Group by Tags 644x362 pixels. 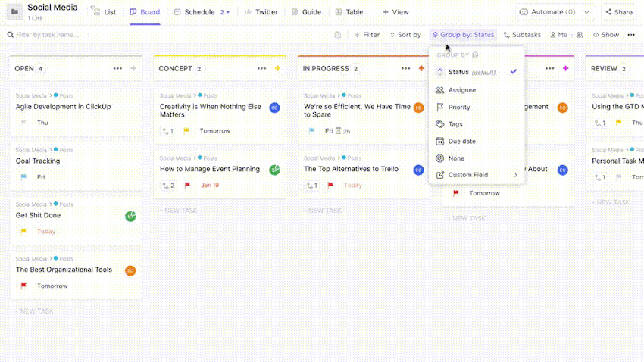tap(477, 124)
